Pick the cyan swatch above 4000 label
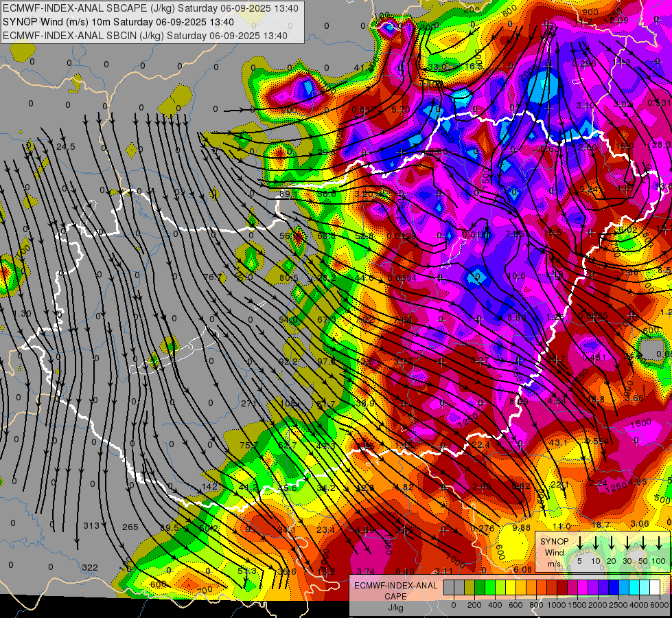Viewport: 672px width, 618px height. [634, 587]
